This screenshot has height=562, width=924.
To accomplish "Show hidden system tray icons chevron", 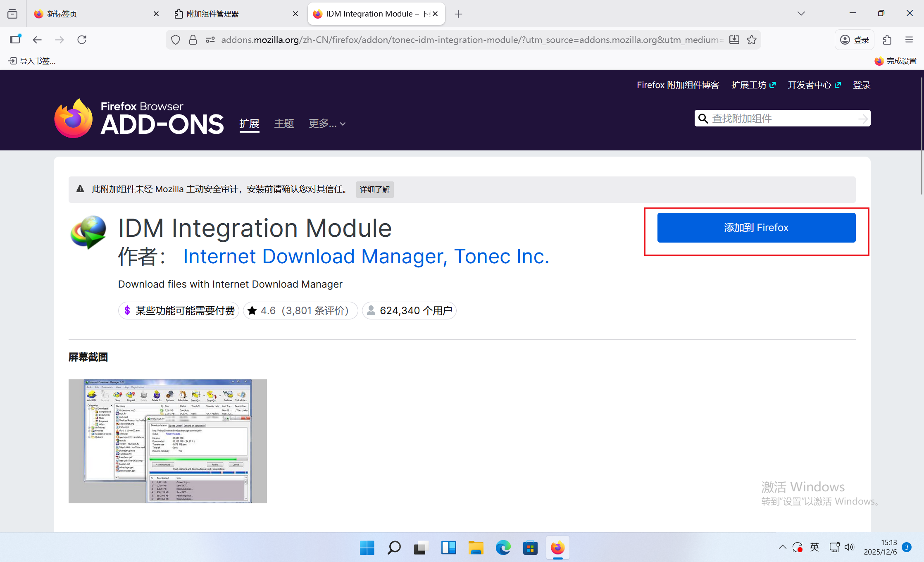I will click(782, 547).
